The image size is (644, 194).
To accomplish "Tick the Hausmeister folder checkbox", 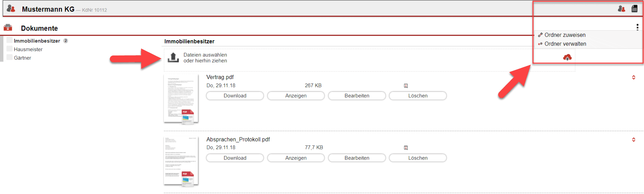I will click(x=10, y=49).
